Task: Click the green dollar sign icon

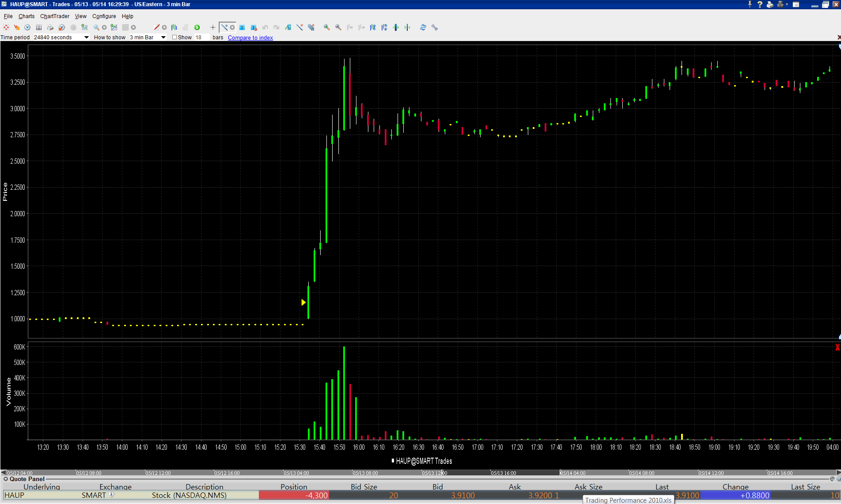Action: (x=197, y=27)
